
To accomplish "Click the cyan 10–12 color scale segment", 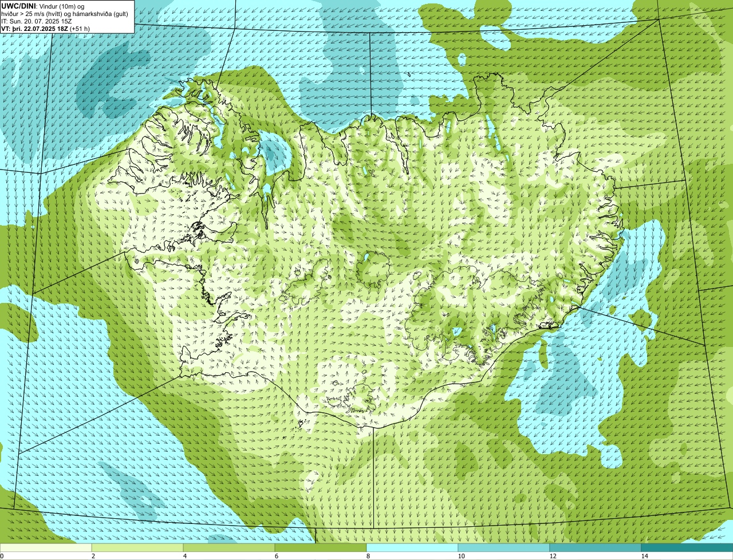I will point(504,548).
